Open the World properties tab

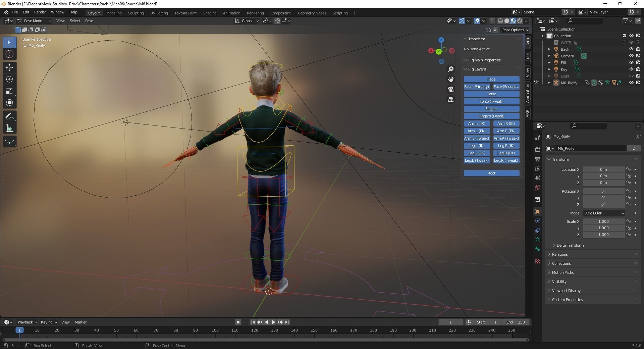(x=538, y=187)
